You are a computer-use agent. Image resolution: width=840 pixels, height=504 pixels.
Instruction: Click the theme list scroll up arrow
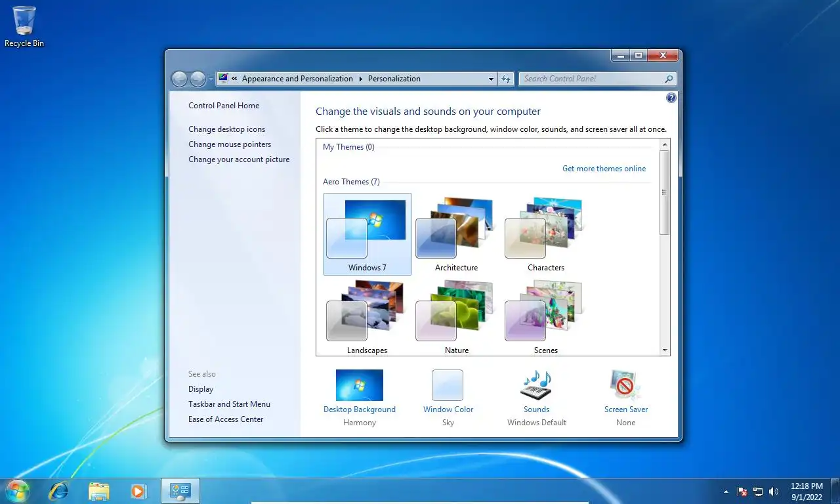pyautogui.click(x=665, y=144)
